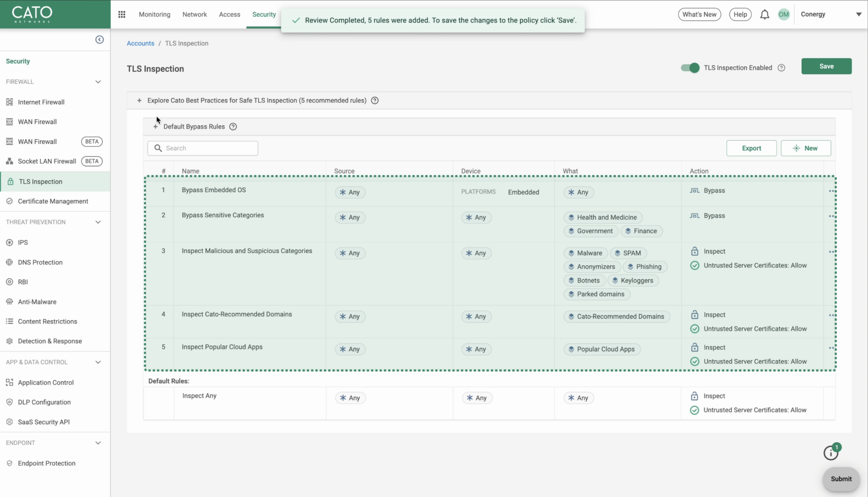This screenshot has width=868, height=497.
Task: Click the Cato Networks logo
Action: 32,14
